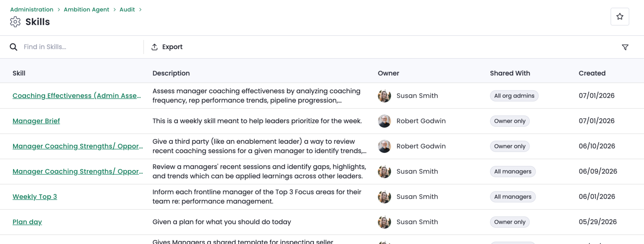Click Robert Godwin's avatar in Manager Brief row
The image size is (644, 244).
click(384, 121)
